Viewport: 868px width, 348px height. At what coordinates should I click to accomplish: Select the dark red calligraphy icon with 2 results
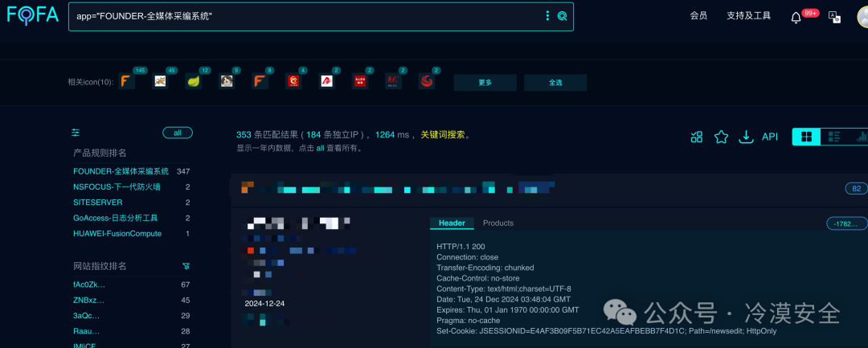click(393, 81)
